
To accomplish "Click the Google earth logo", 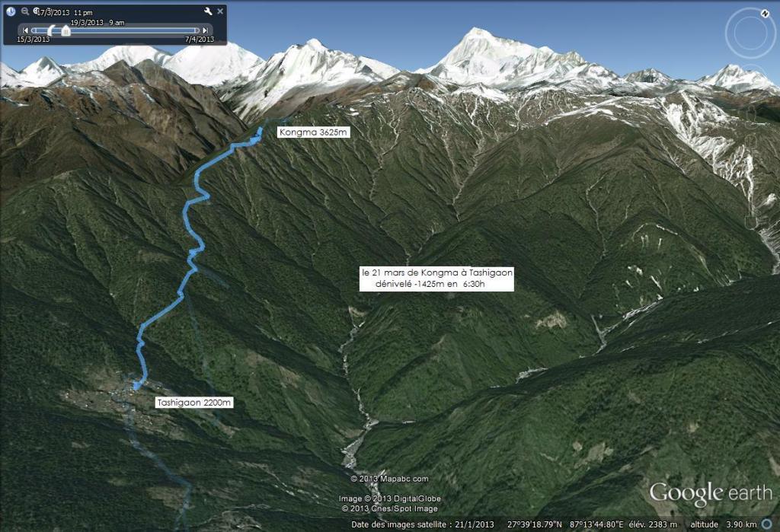I will [x=711, y=493].
